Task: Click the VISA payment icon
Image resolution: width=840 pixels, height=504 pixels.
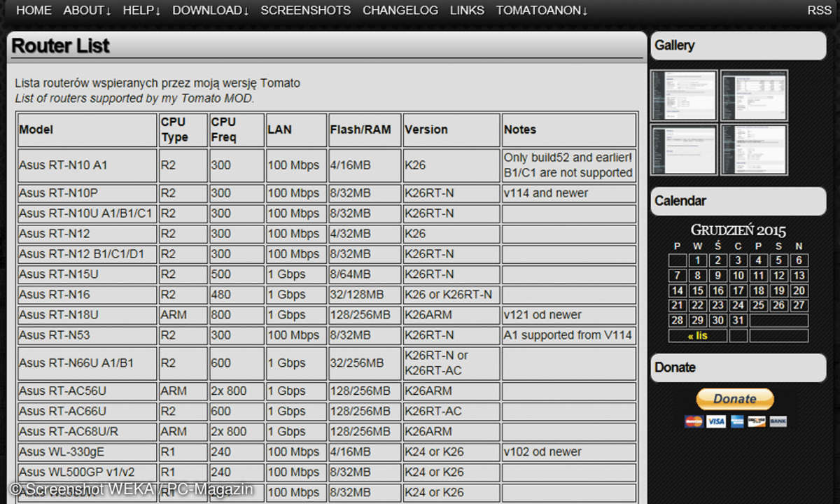Action: click(x=715, y=421)
